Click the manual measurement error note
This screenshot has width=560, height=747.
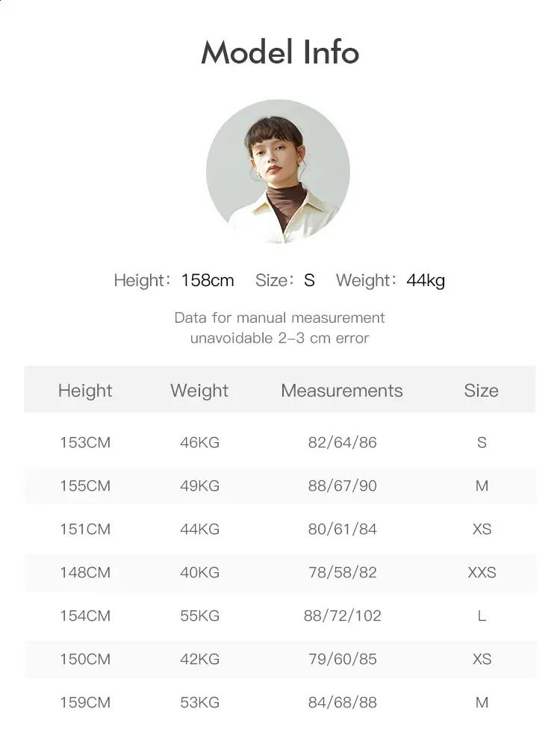[x=280, y=328]
